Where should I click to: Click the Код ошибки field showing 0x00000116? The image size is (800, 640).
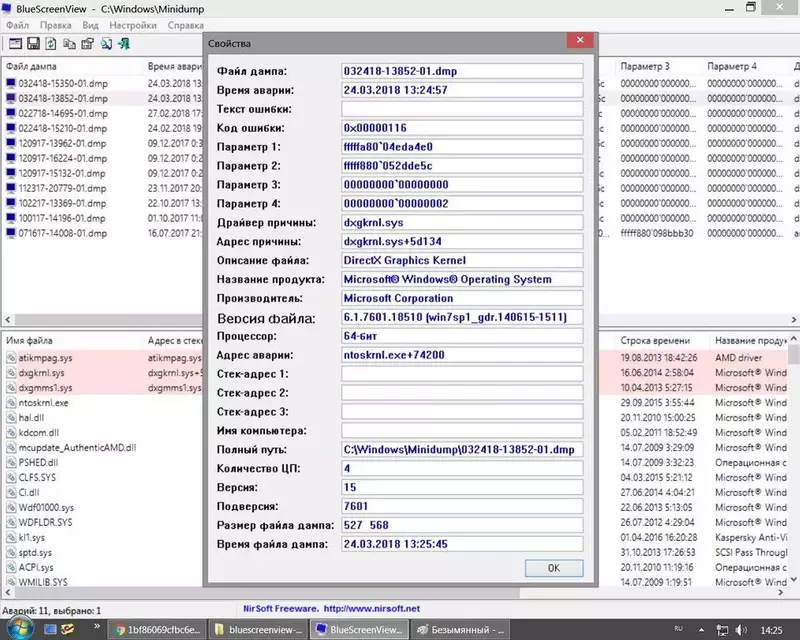tap(462, 128)
